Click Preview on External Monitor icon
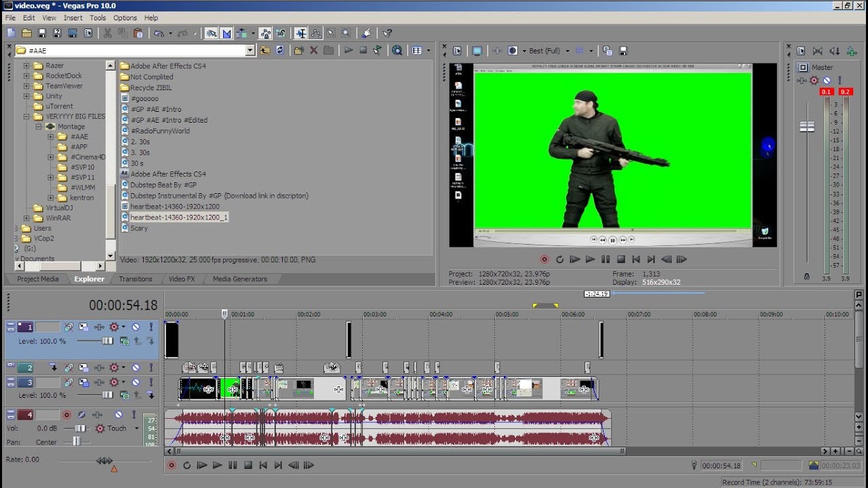This screenshot has height=488, width=868. 477,51
